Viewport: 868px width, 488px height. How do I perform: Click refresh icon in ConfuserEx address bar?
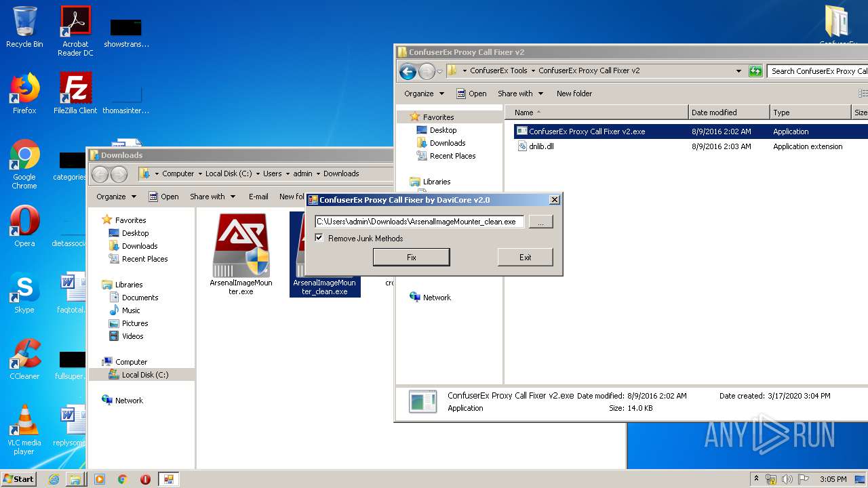pyautogui.click(x=755, y=70)
